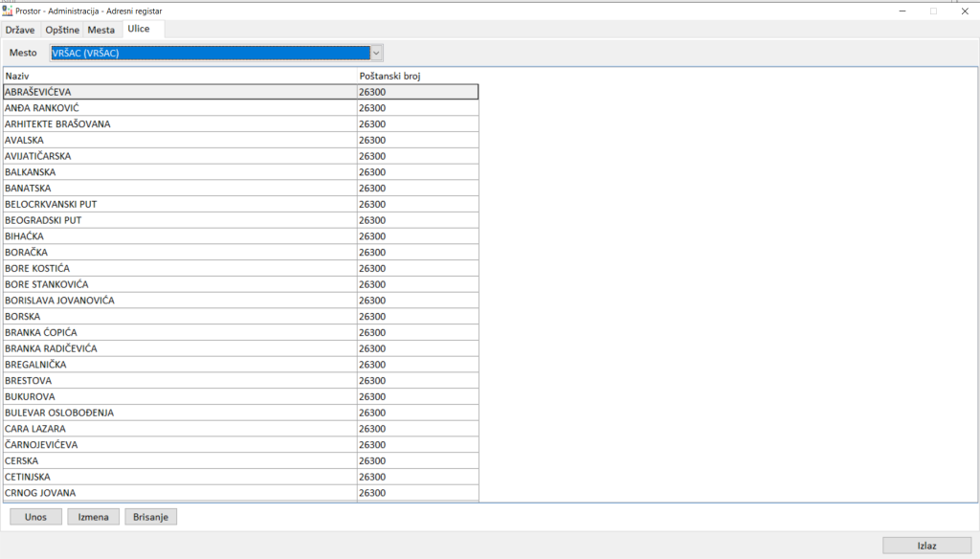Switch to the Države tab
This screenshot has height=559, width=980.
pyautogui.click(x=21, y=30)
